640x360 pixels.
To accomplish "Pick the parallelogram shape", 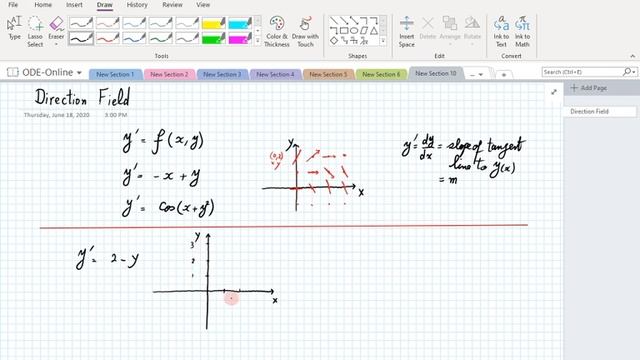I will (x=364, y=31).
